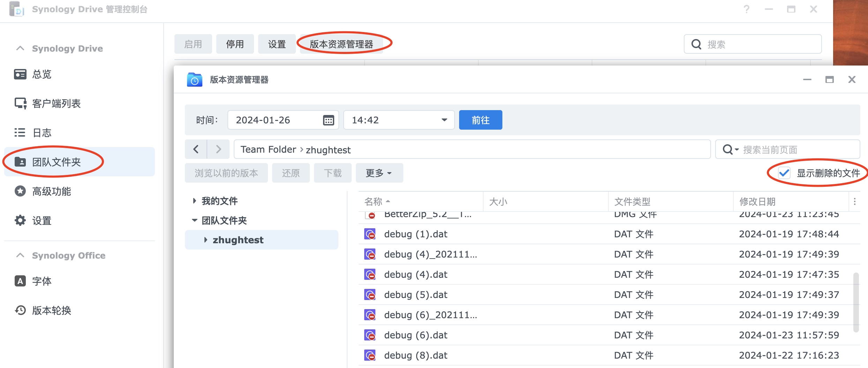Viewport: 868px width, 368px height.
Task: Open search options magnifier dropdown
Action: 731,149
